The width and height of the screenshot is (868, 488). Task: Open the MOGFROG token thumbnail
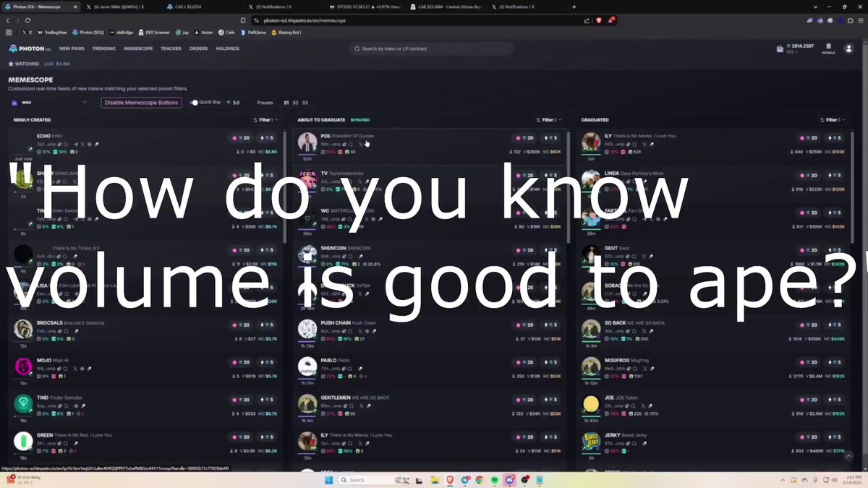(591, 366)
